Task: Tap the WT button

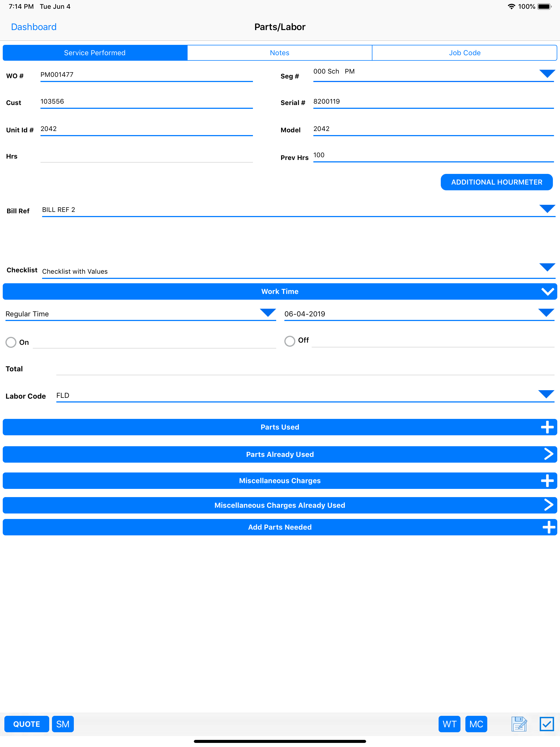Action: [449, 724]
